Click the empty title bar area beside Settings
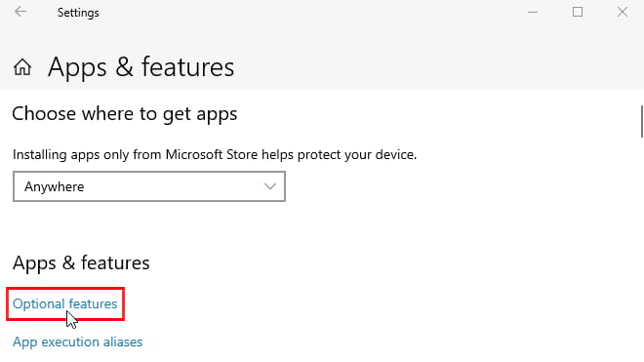 (312, 13)
